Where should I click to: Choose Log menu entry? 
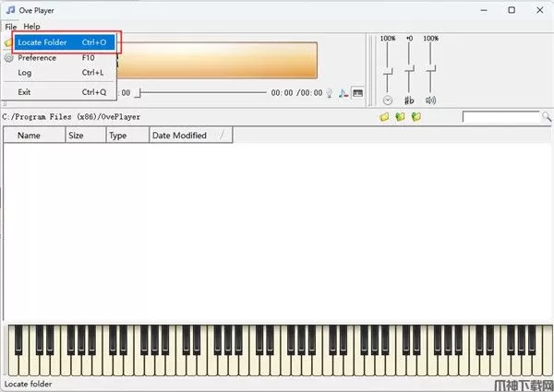point(60,73)
